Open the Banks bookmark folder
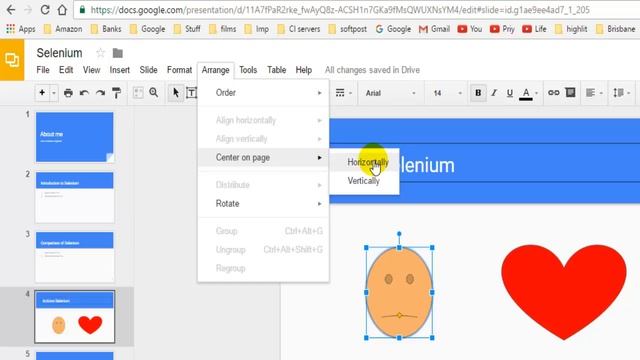The image size is (640, 360). click(x=106, y=29)
